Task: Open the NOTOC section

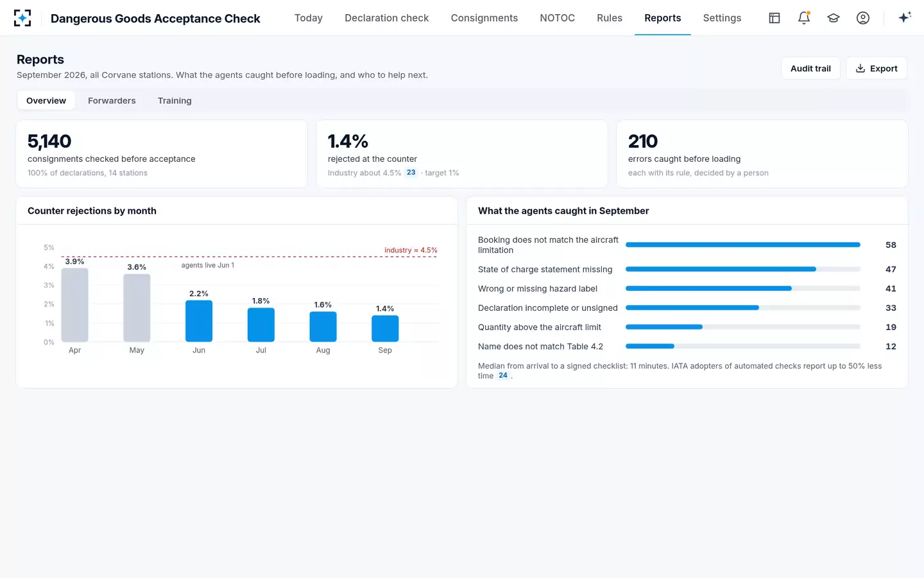Action: point(558,18)
